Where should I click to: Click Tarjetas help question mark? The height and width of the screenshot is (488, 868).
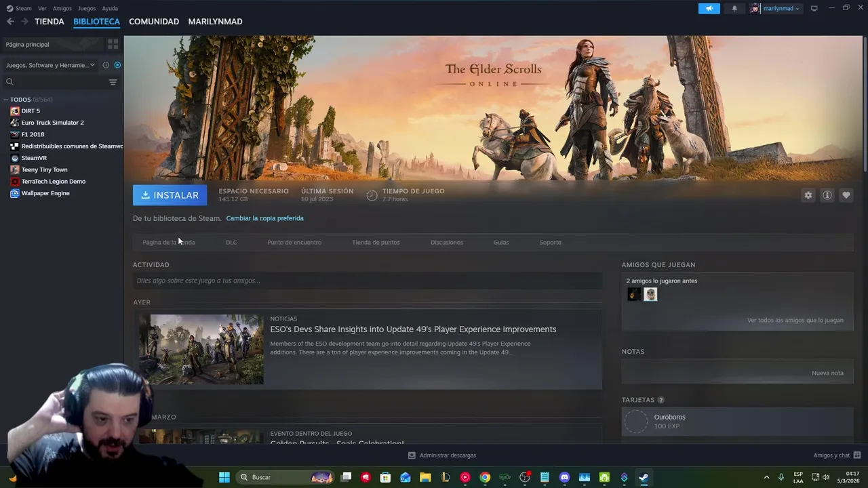(x=660, y=400)
